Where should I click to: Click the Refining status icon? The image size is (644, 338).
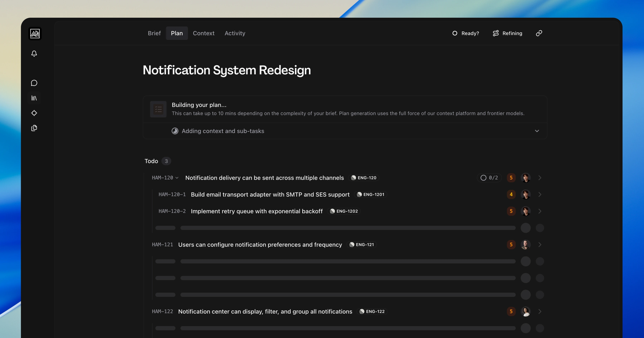coord(496,33)
